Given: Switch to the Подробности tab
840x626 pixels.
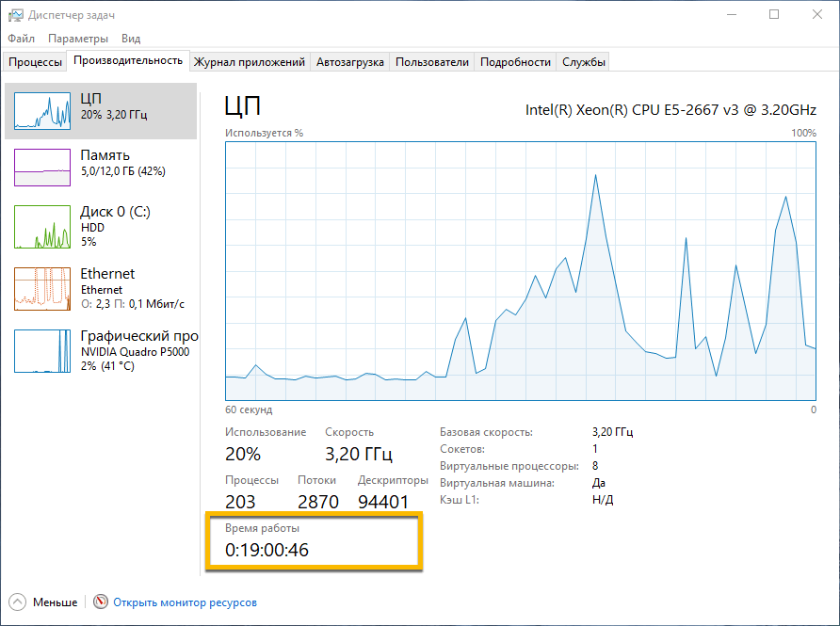Looking at the screenshot, I should tap(515, 62).
